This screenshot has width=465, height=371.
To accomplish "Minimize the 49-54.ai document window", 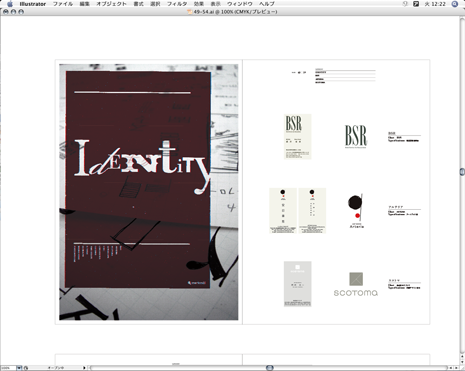I will pos(13,12).
